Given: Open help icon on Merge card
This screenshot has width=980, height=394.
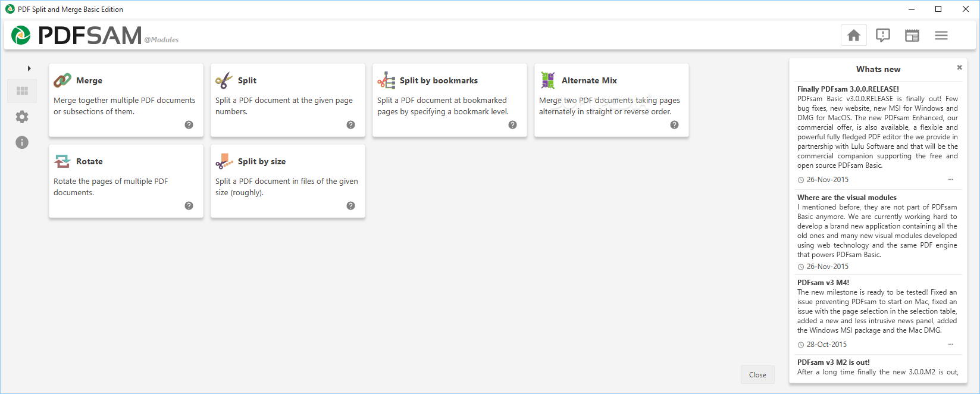Looking at the screenshot, I should click(189, 125).
